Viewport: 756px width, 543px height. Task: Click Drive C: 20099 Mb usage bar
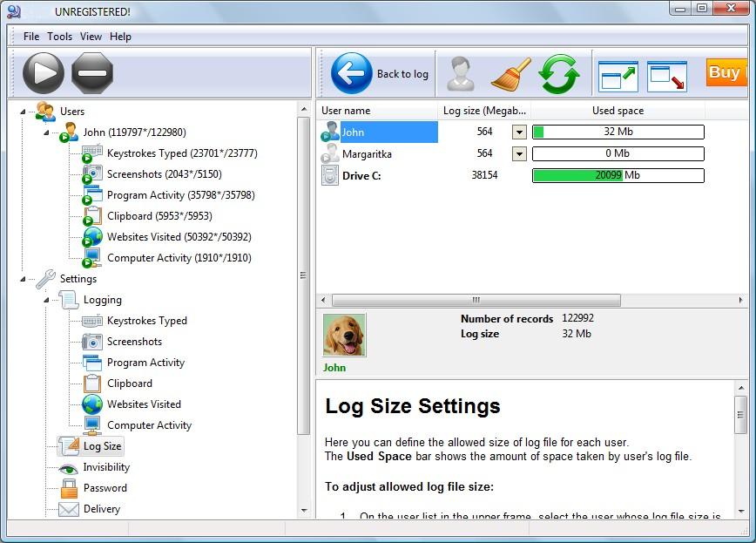(618, 176)
